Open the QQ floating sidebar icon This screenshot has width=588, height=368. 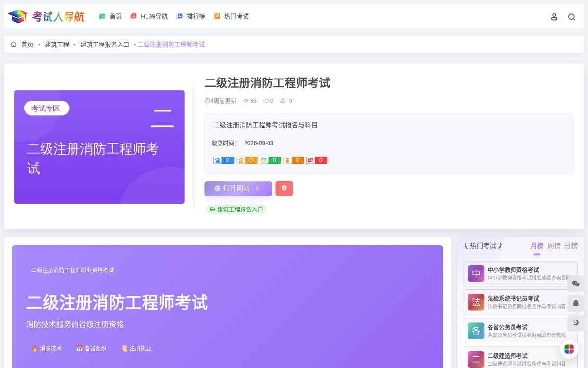tap(576, 303)
